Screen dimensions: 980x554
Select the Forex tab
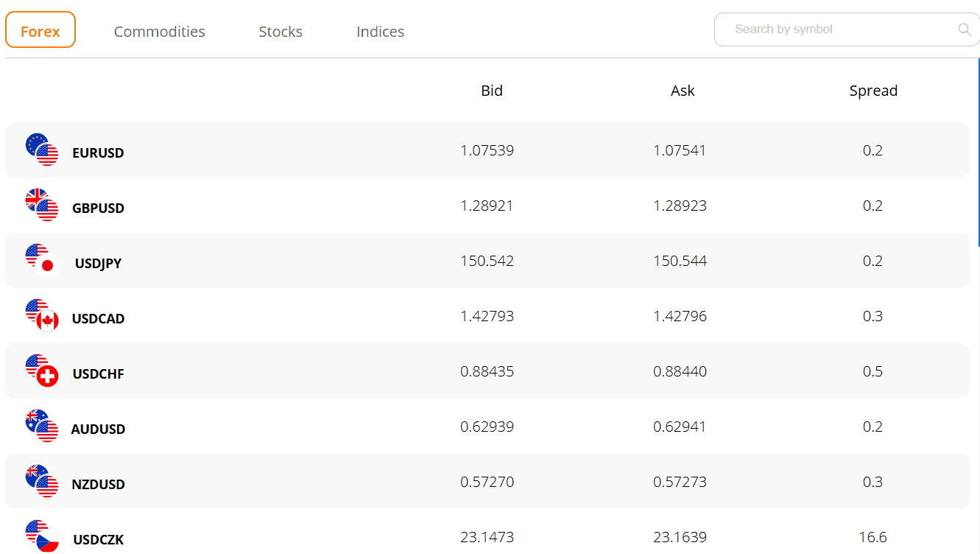coord(40,31)
